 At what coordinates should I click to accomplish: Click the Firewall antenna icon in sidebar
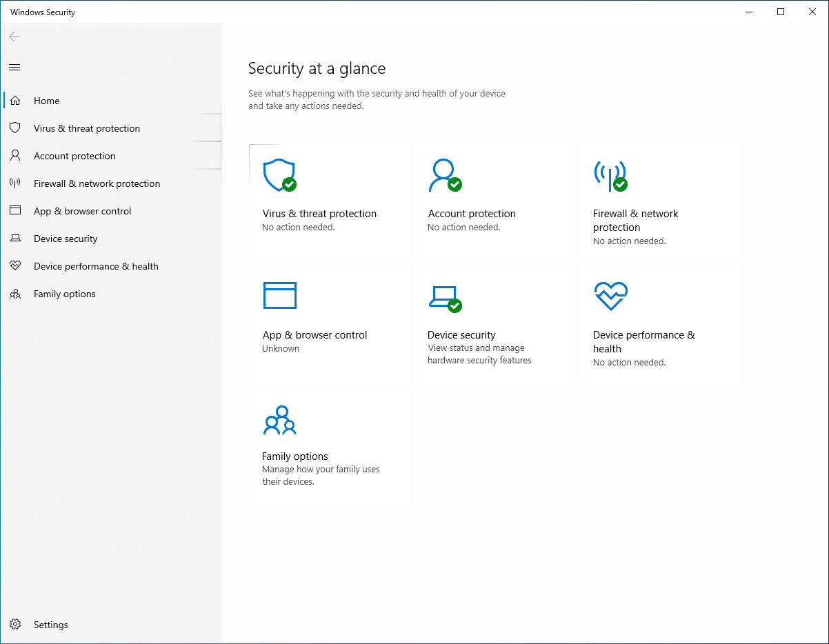click(x=15, y=183)
